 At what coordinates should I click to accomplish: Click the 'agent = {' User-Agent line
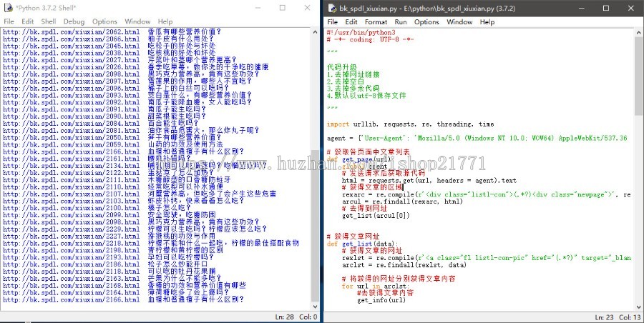click(x=477, y=139)
